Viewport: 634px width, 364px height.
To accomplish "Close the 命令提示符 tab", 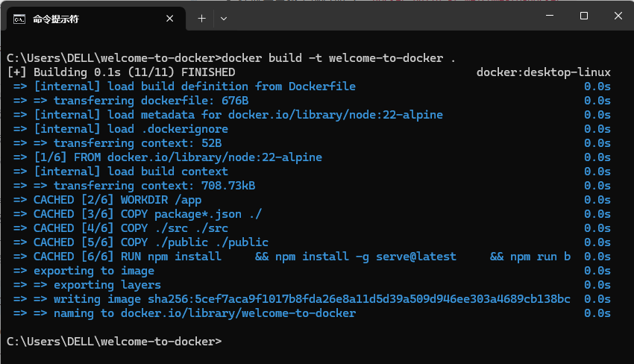I will point(170,19).
